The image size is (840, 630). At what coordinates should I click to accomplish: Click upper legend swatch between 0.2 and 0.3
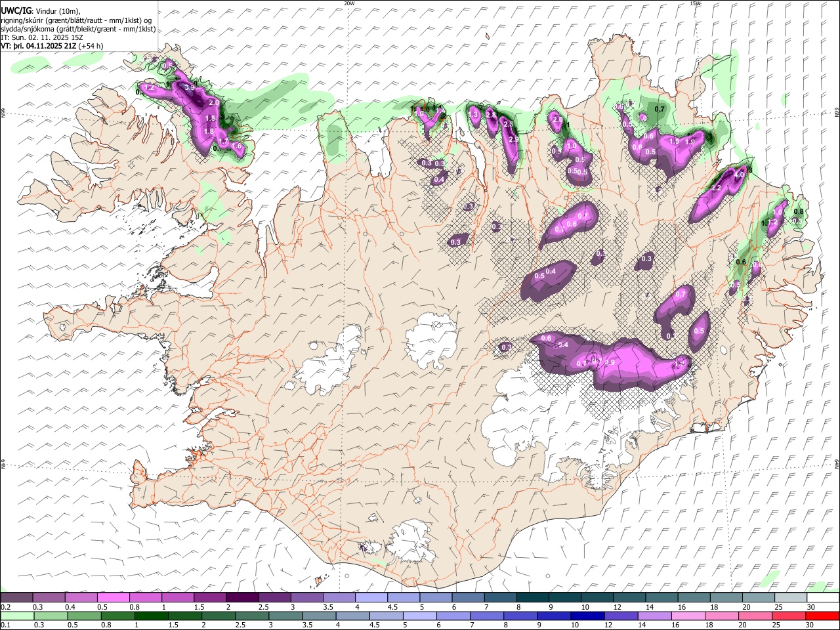[16, 597]
